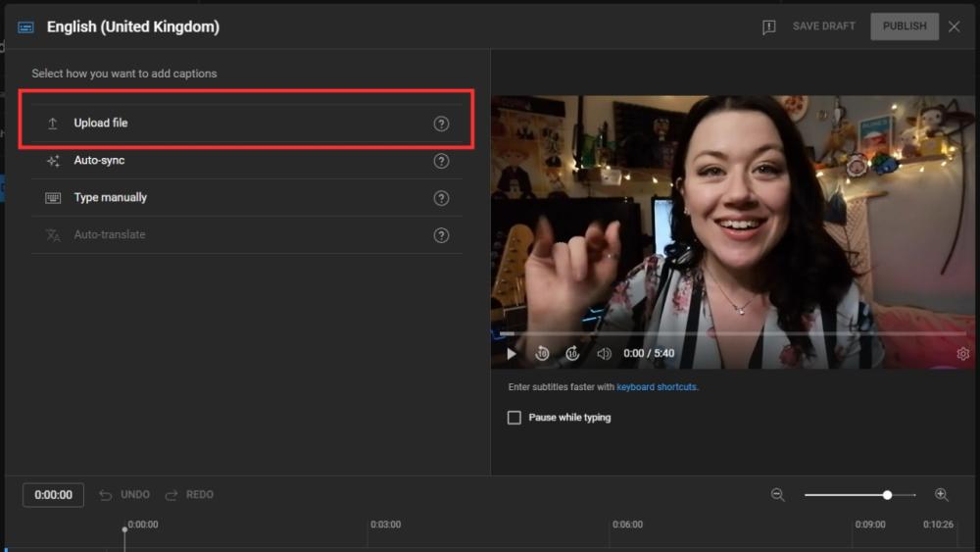Open the video player settings gear
980x552 pixels.
click(x=963, y=354)
